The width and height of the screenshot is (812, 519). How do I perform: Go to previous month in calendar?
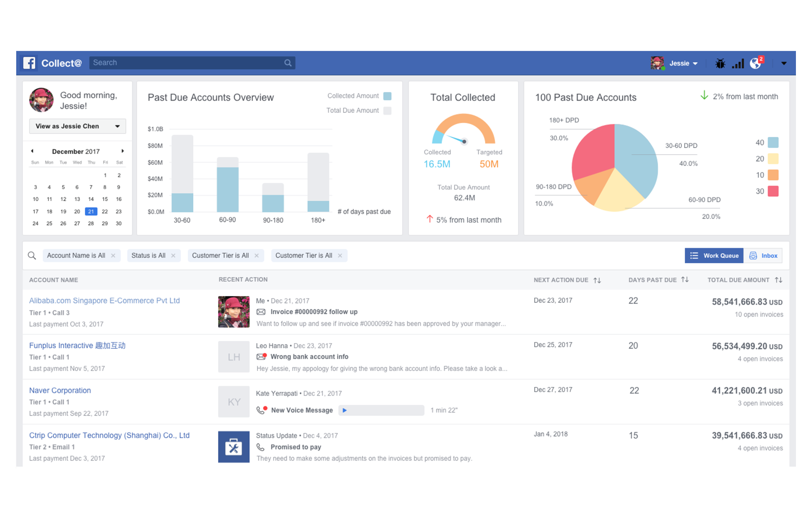tap(32, 151)
